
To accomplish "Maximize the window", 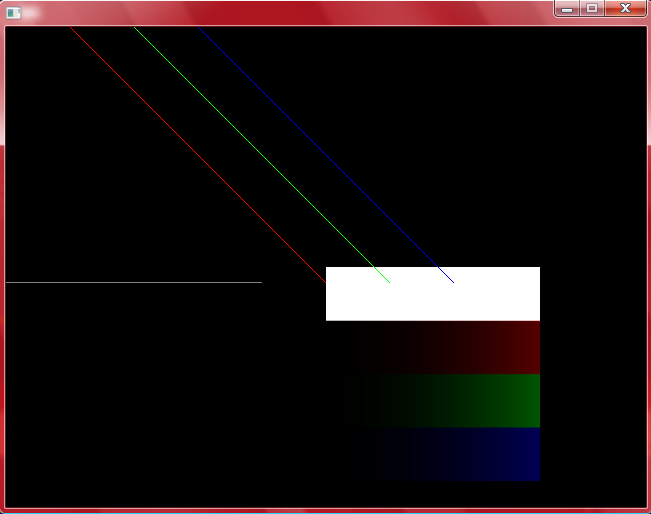I will [591, 8].
